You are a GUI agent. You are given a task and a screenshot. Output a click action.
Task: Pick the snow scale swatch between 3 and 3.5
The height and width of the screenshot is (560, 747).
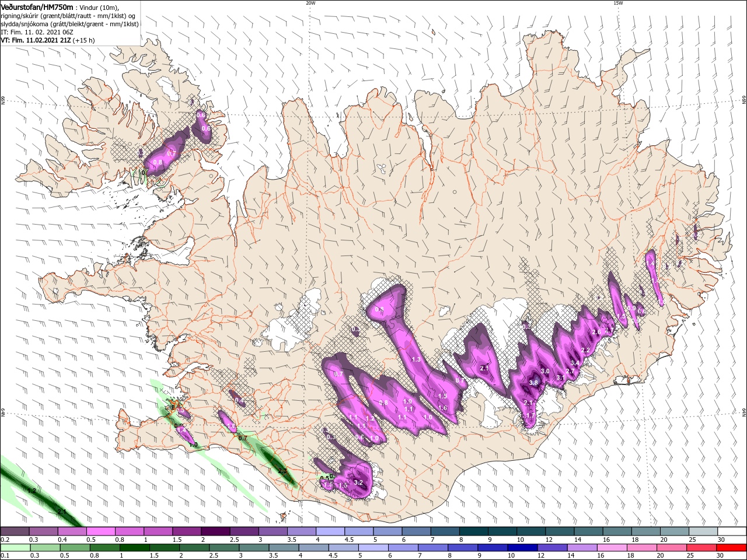273,531
